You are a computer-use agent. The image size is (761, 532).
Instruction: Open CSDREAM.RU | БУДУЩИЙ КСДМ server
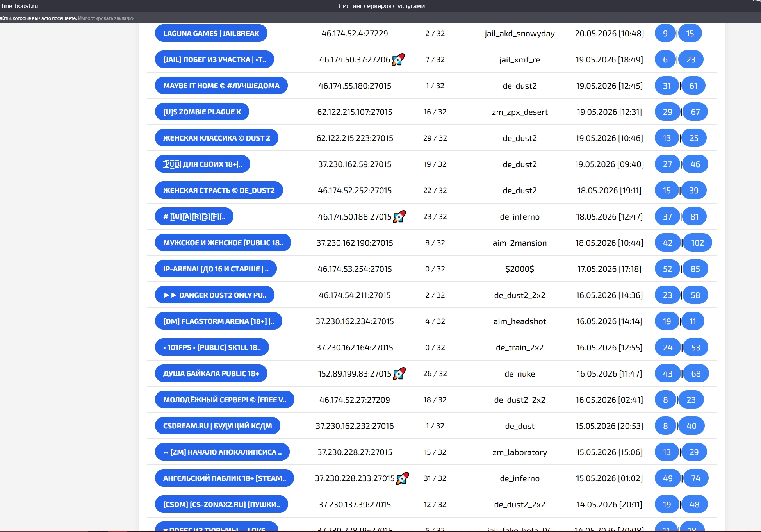tap(217, 426)
